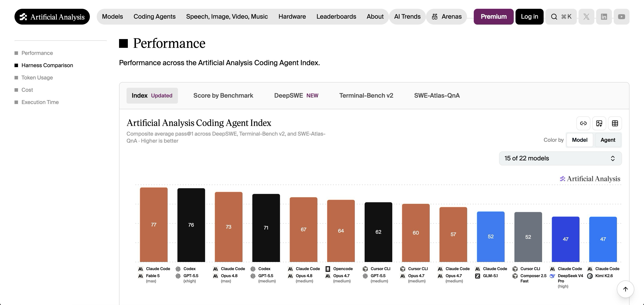
Task: Switch to the Terminal-Bench v2 tab
Action: coord(366,95)
